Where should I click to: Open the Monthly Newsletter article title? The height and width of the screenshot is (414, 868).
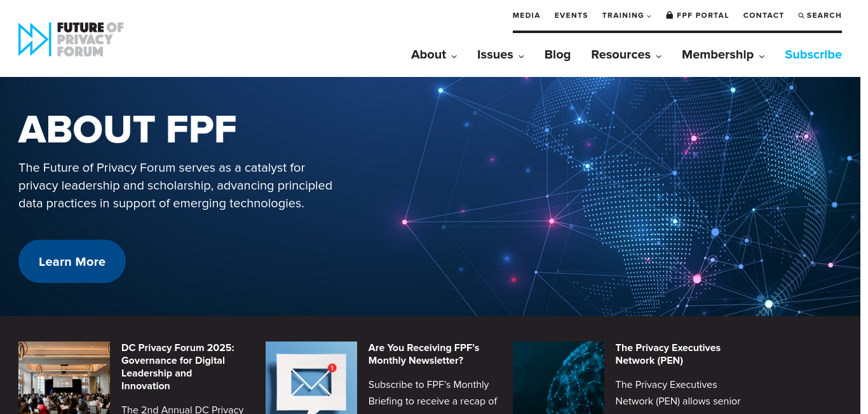coord(424,354)
